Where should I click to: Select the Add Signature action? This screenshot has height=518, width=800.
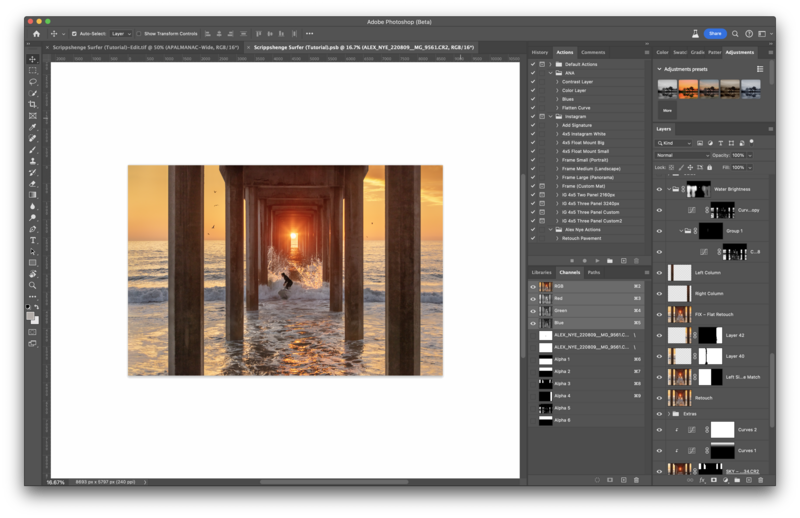coord(577,125)
